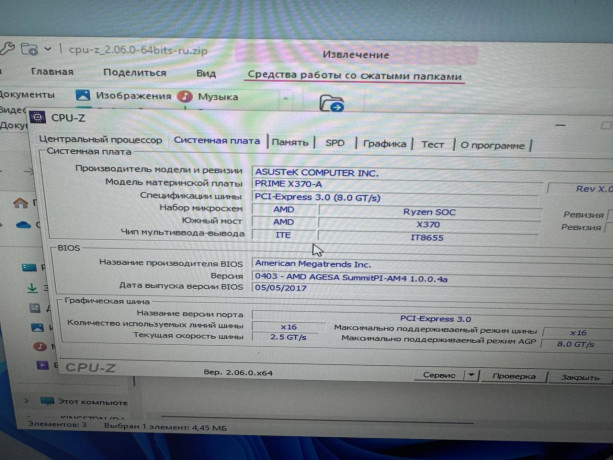The image size is (613, 460).
Task: Click the wrench icon in Explorer title bar
Action: pos(7,48)
